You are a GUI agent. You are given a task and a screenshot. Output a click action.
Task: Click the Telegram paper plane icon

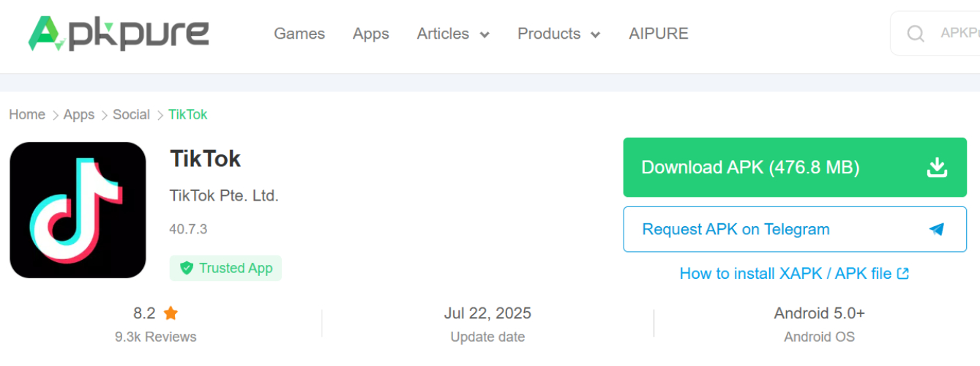(936, 229)
